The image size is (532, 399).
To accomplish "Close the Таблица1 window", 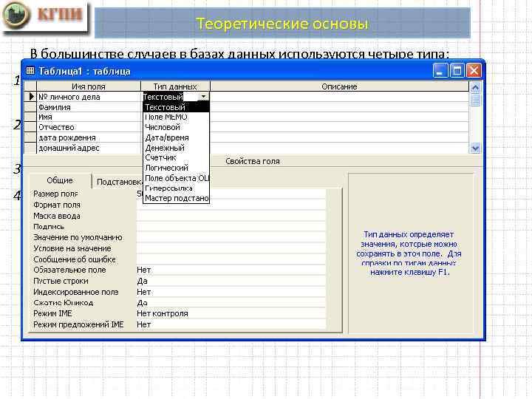I will [474, 71].
